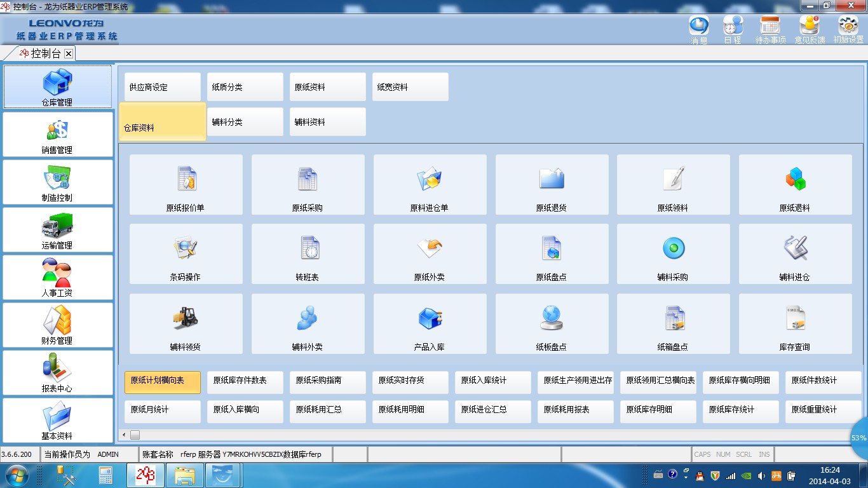The image size is (868, 488).
Task: Select 销售管理 in the sidebar
Action: (57, 135)
